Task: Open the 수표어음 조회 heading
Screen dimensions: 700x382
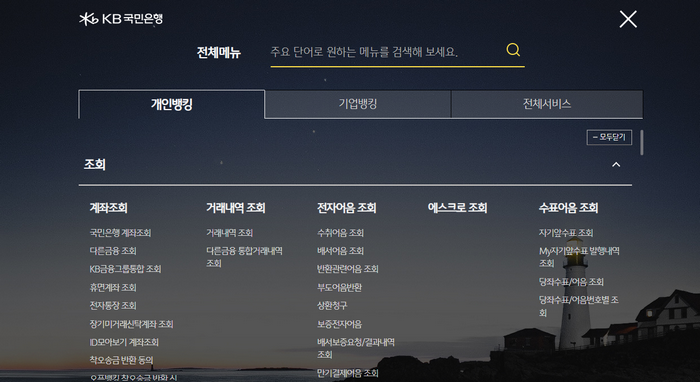Action: click(568, 208)
